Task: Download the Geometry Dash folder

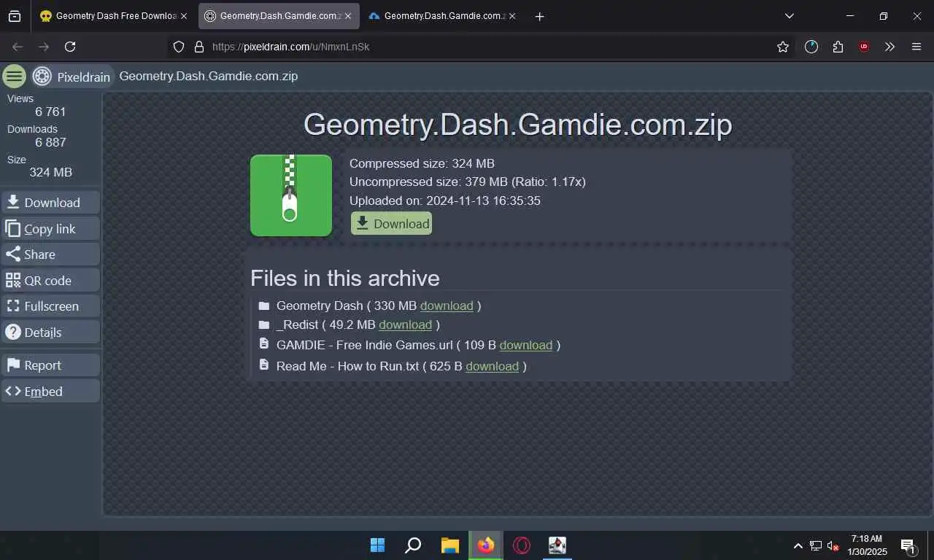Action: coord(447,306)
